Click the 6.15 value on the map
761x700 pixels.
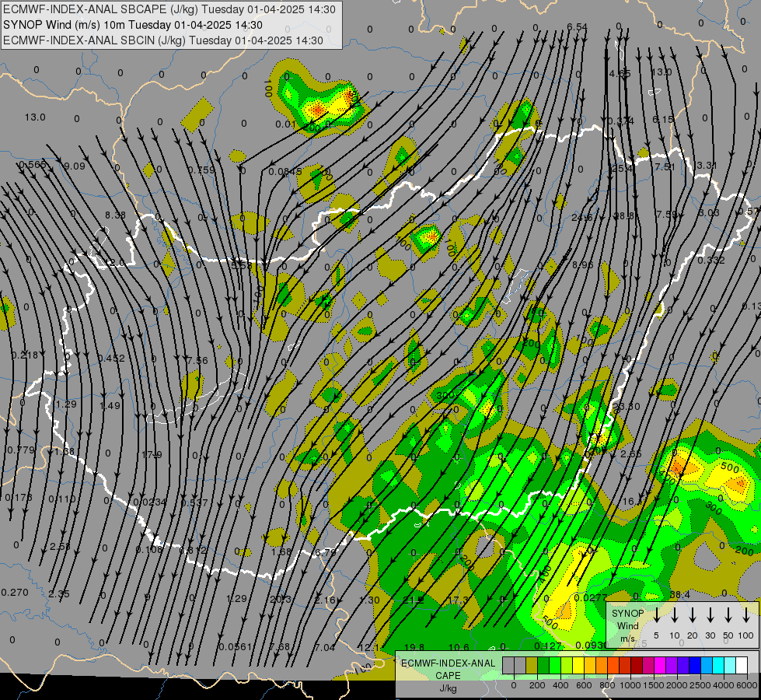(x=663, y=120)
